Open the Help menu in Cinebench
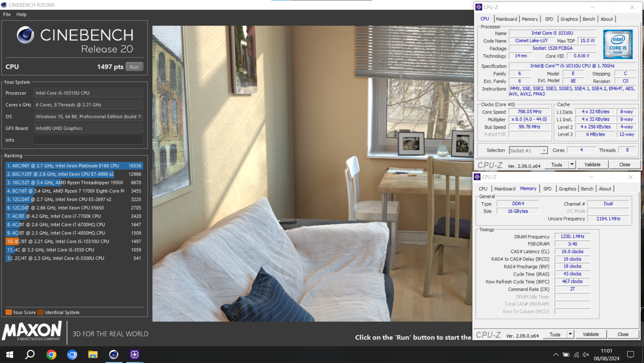The width and height of the screenshot is (644, 363). tap(21, 14)
